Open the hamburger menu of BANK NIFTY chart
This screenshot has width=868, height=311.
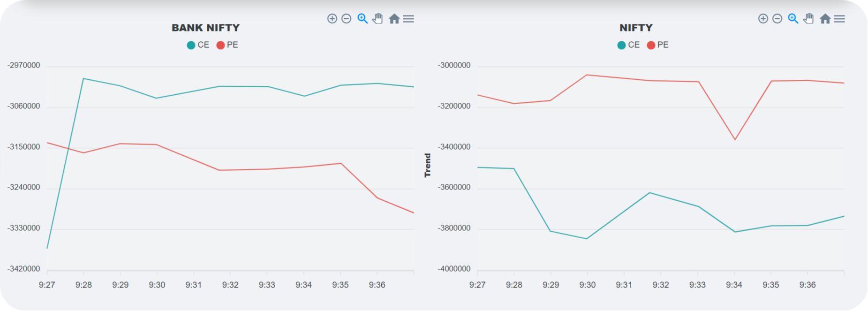click(x=408, y=19)
